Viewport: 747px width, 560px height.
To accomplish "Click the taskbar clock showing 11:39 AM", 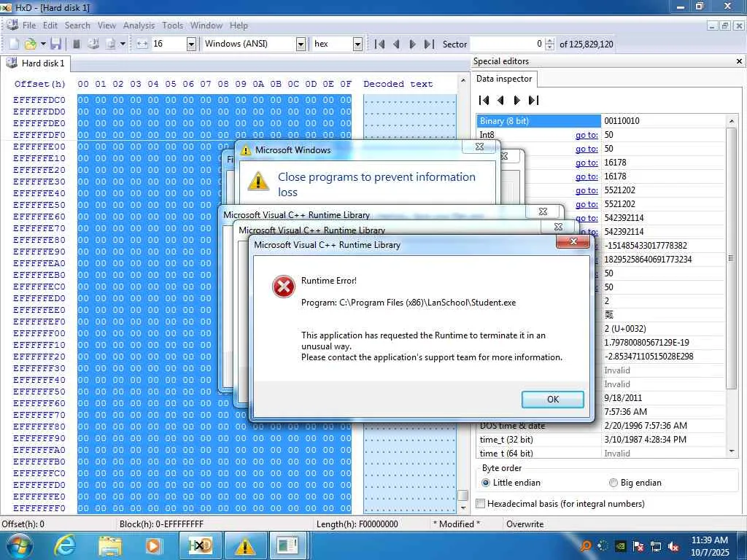I will click(x=709, y=546).
